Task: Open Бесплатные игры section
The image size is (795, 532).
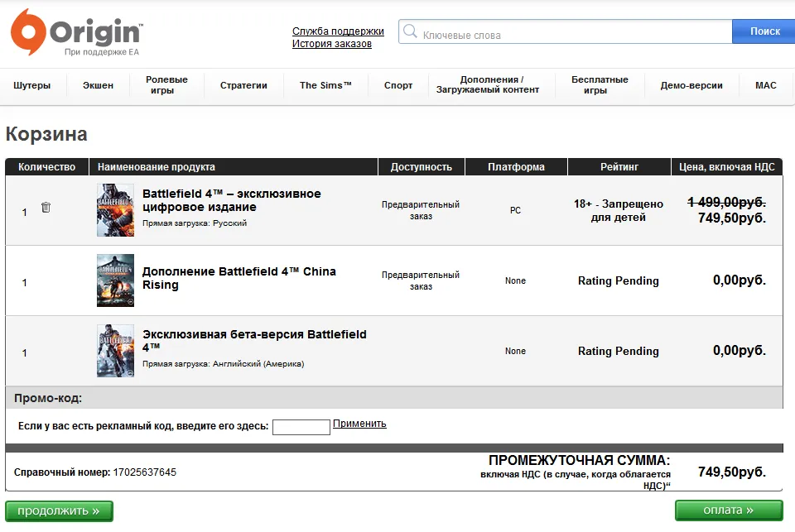Action: point(600,85)
